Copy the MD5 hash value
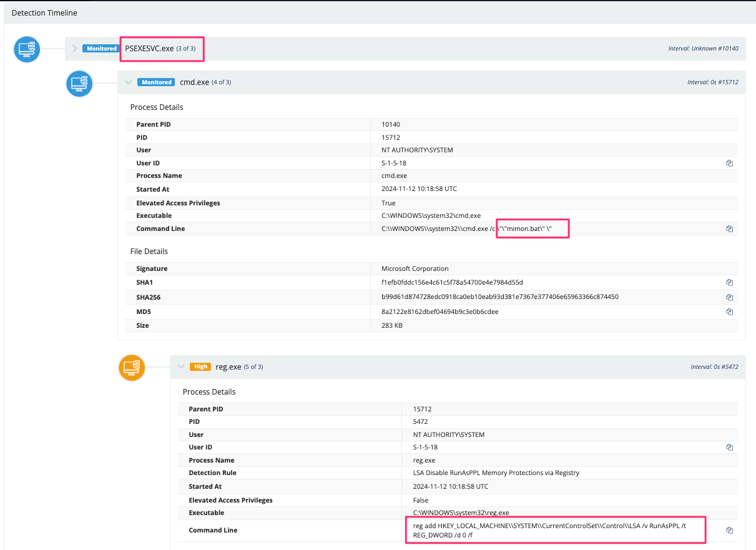 (x=729, y=312)
